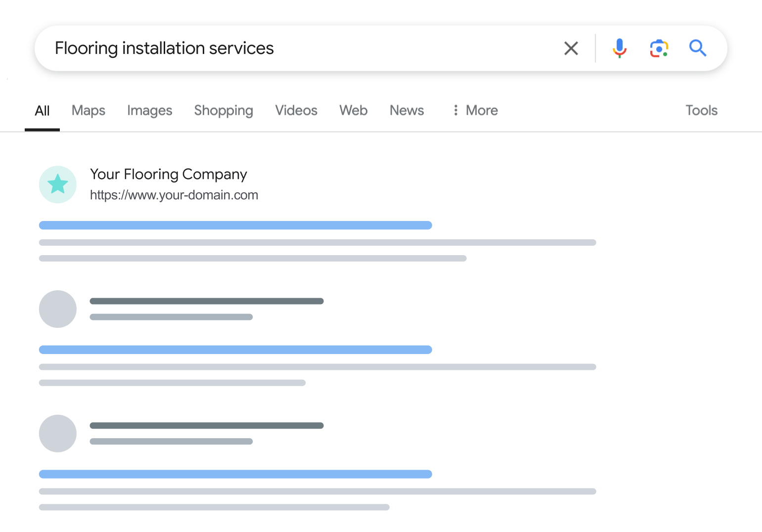
Task: Switch to the Maps tab
Action: coord(89,111)
